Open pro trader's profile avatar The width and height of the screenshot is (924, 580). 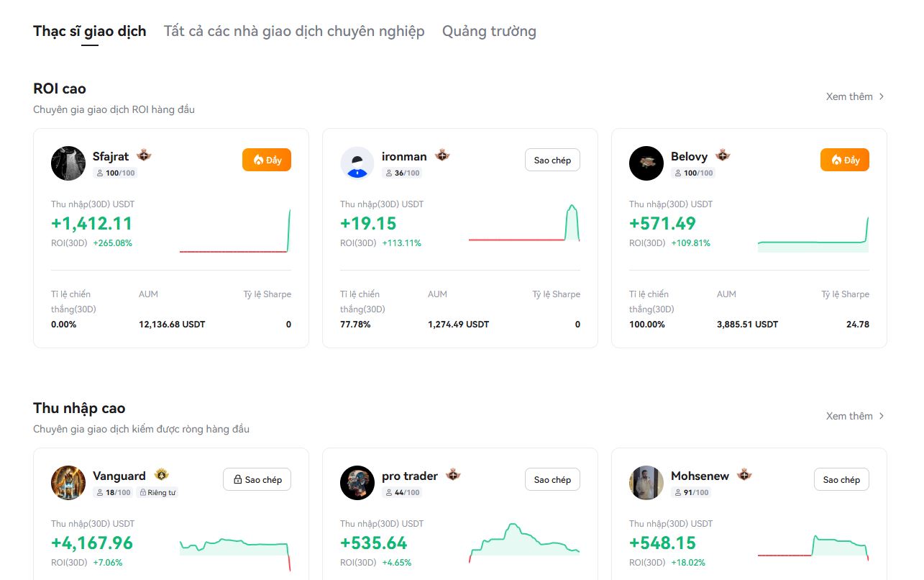tap(357, 483)
